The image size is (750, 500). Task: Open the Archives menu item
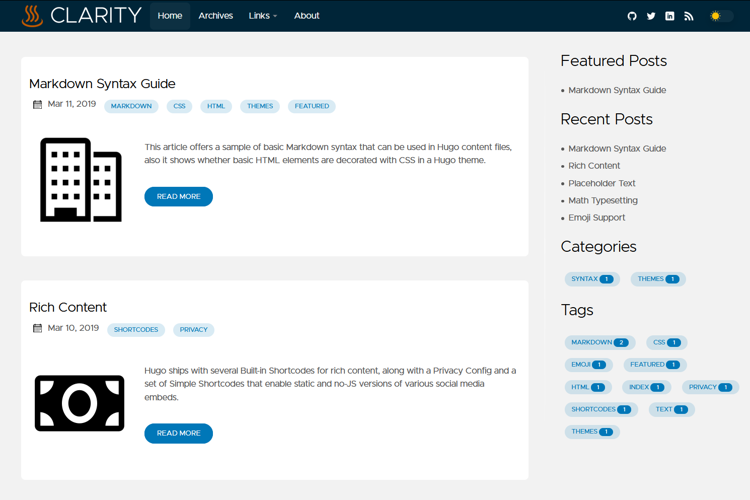[215, 16]
